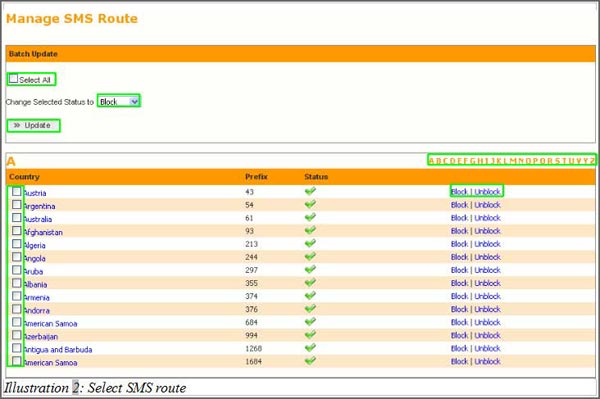The image size is (600, 399).
Task: Check American Samoa with prefix 1684
Action: tap(16, 361)
